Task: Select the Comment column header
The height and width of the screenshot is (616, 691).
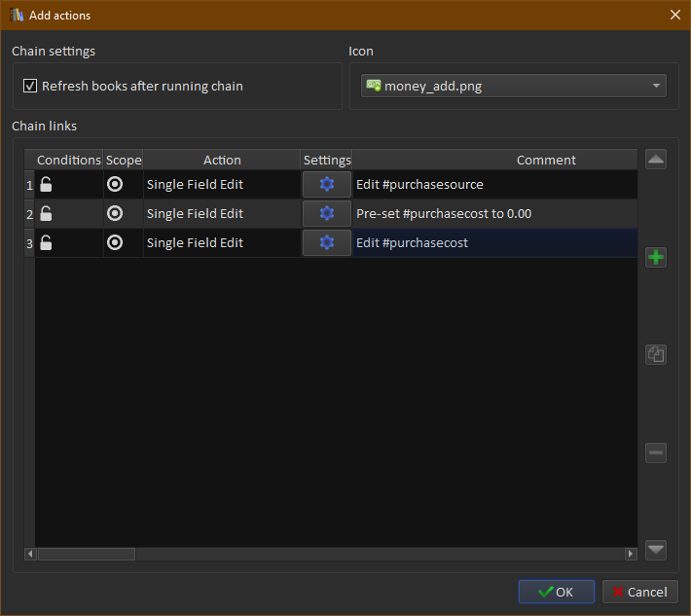Action: 546,161
